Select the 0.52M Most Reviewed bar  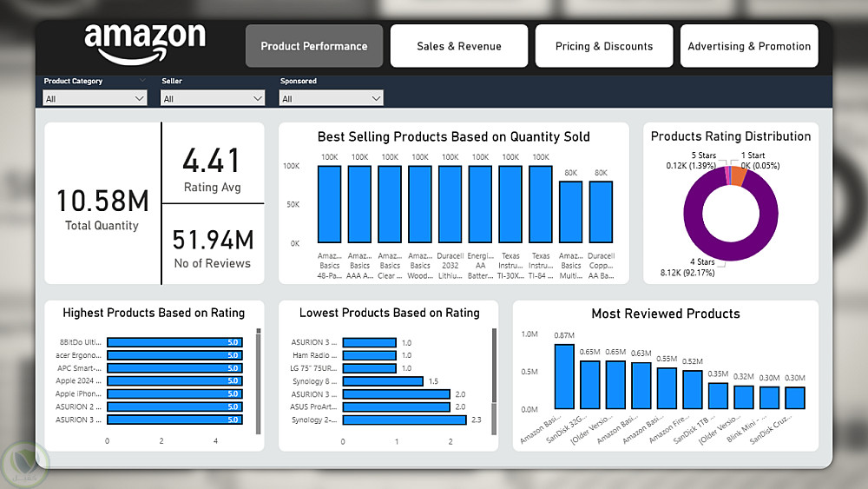click(693, 390)
